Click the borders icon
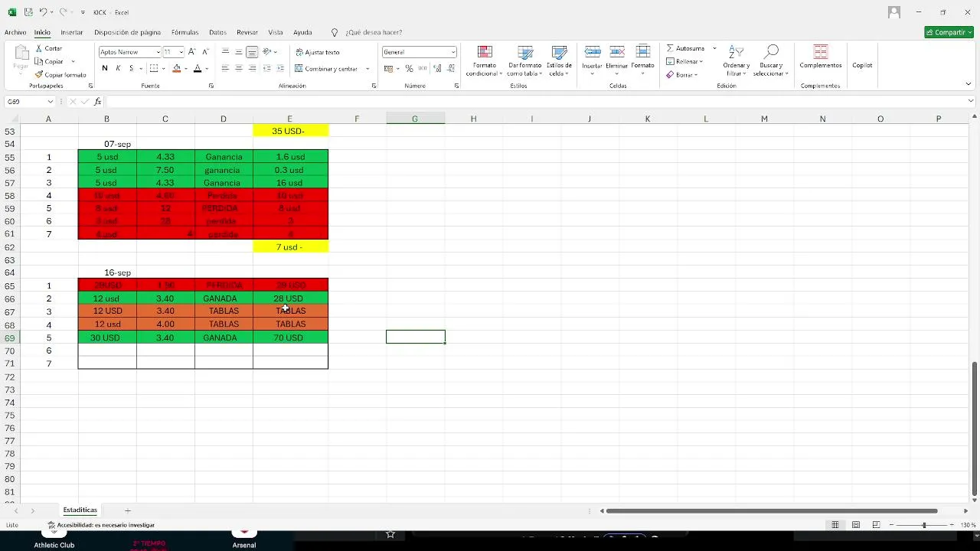Image resolution: width=980 pixels, height=551 pixels. (154, 68)
